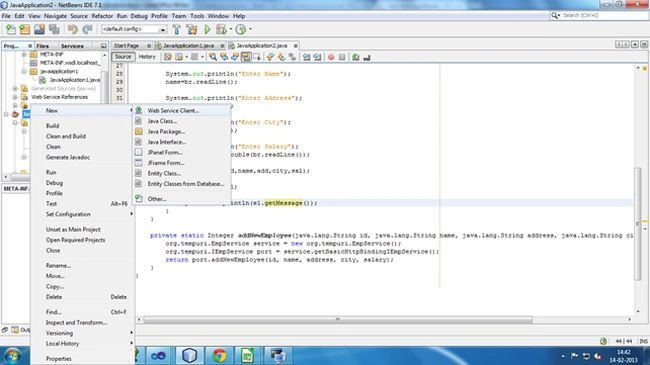Screen dimensions: 650x365
Task: Select Properties in context menu
Action: 82,358
